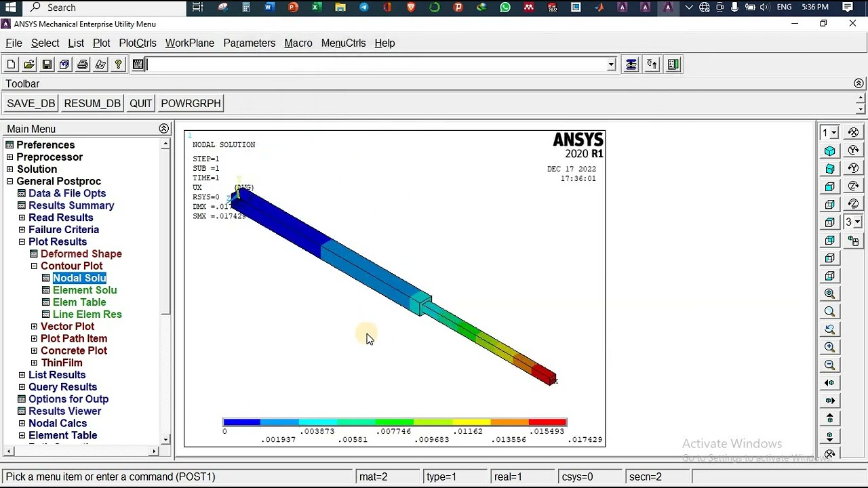Expand the Vector Plot branch
Viewport: 868px width, 488px height.
[34, 327]
